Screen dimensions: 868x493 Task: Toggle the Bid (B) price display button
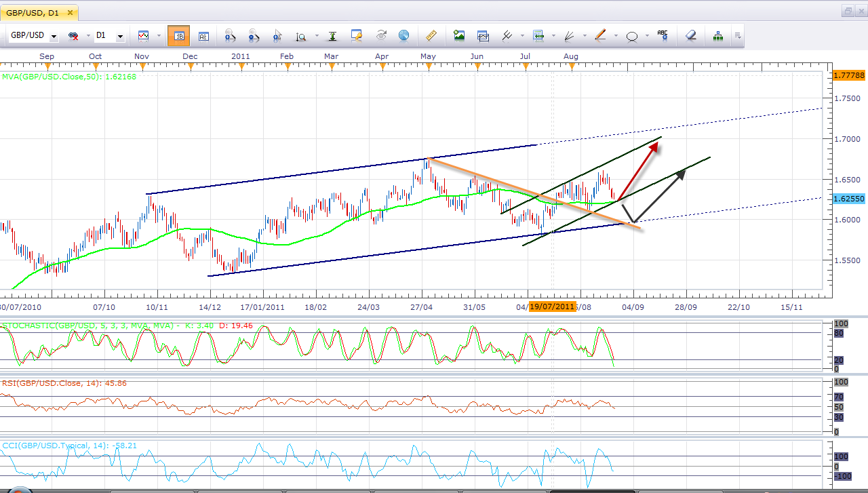(x=179, y=36)
